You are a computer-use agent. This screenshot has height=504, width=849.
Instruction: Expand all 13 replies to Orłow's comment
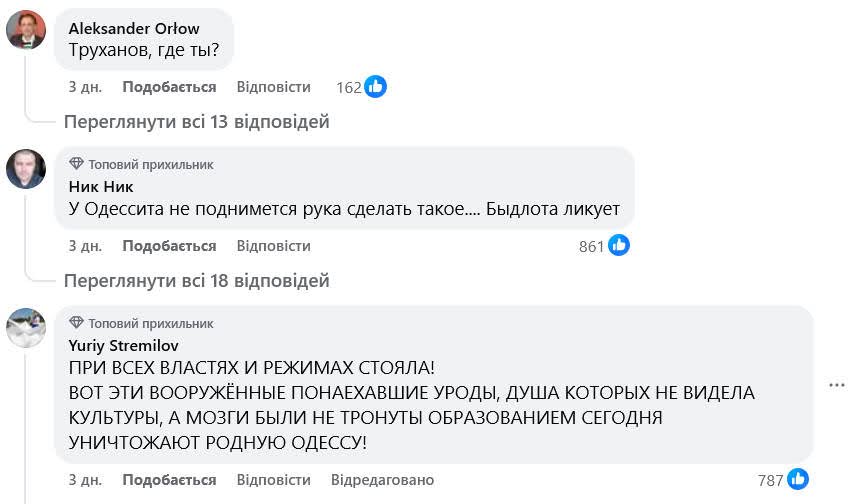coord(196,122)
